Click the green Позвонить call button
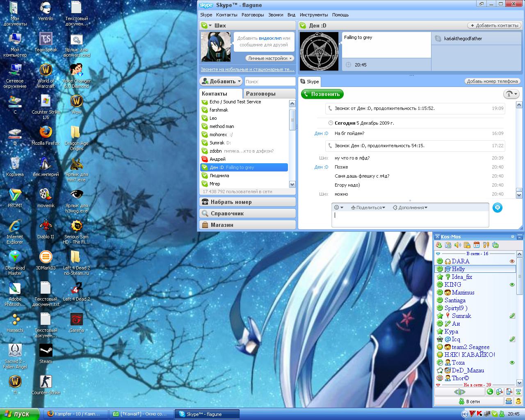This screenshot has width=525, height=420. coord(322,94)
